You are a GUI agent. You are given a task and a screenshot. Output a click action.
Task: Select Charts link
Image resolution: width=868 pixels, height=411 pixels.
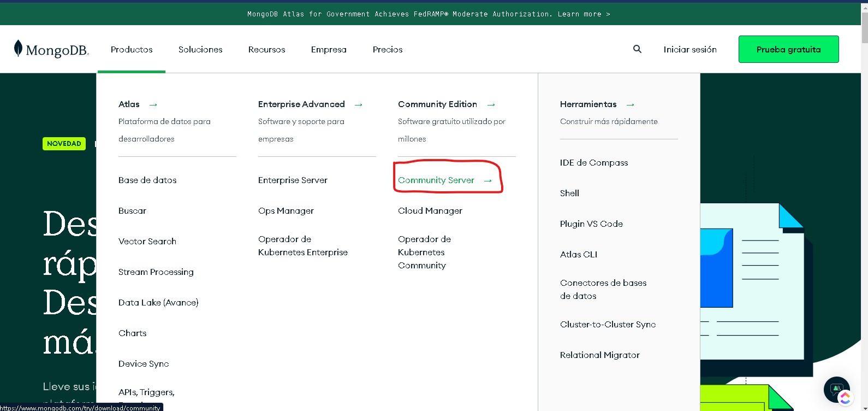(132, 333)
